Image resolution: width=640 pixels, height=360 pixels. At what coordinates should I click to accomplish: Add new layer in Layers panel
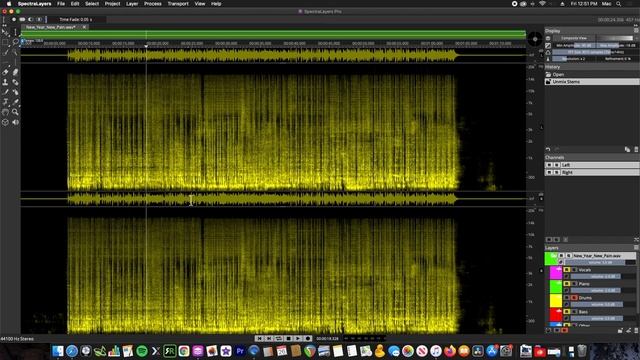(620, 330)
